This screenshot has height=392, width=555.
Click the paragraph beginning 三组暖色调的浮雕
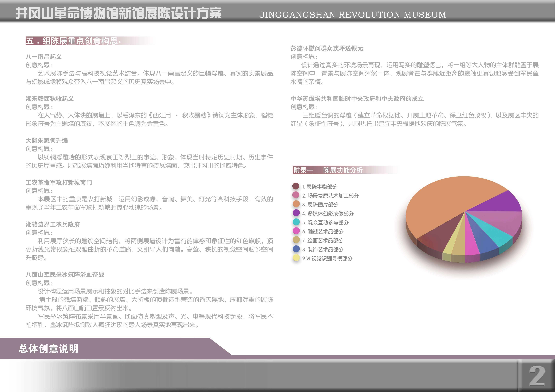pyautogui.click(x=415, y=120)
